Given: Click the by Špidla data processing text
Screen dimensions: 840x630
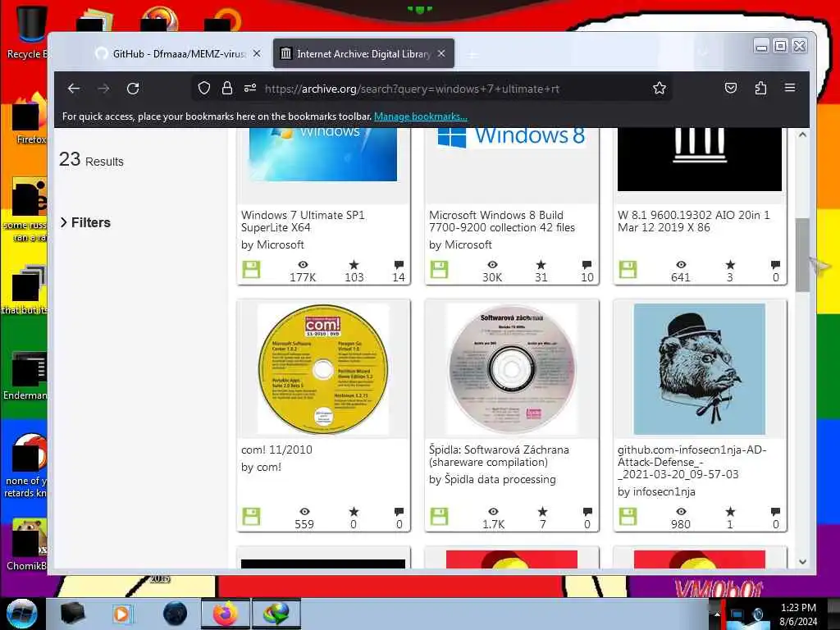Looking at the screenshot, I should click(x=492, y=479).
